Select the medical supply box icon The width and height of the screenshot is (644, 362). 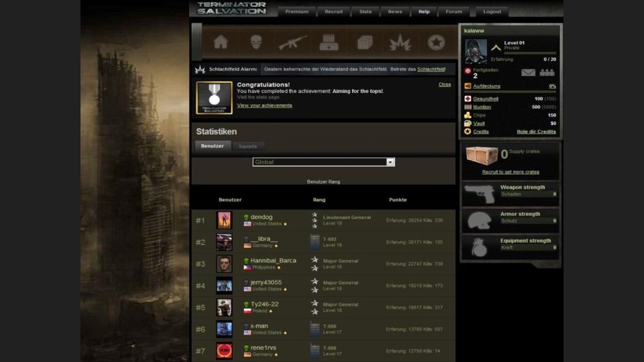pyautogui.click(x=329, y=42)
